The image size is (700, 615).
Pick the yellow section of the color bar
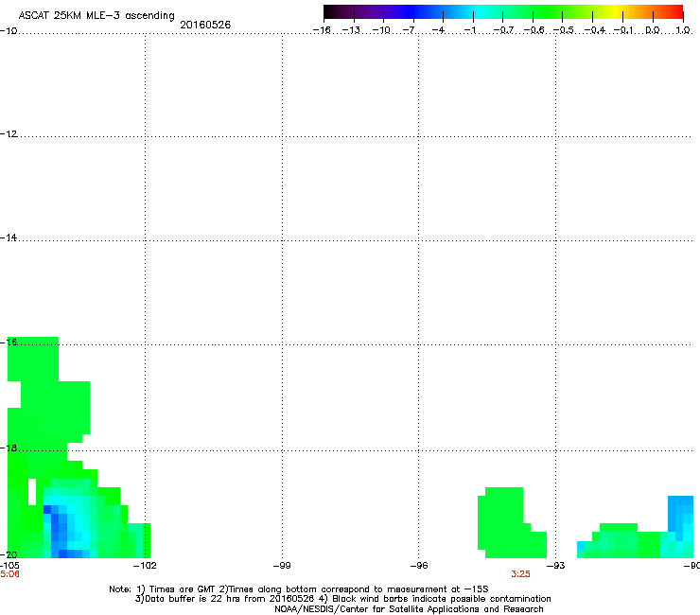[x=618, y=12]
